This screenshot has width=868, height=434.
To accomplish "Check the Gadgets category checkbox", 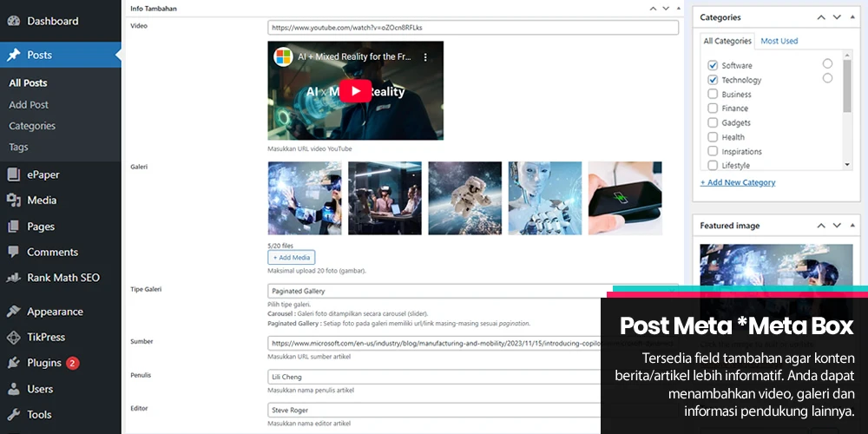I will point(713,123).
